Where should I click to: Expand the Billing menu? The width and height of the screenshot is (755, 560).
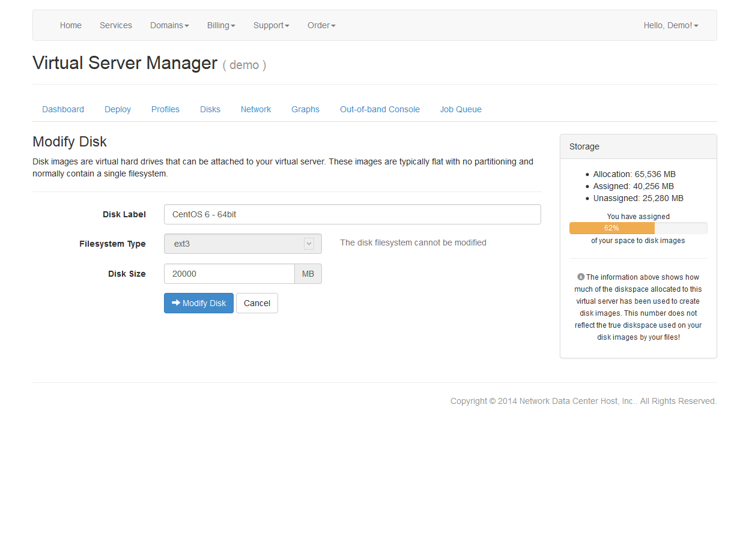[221, 25]
